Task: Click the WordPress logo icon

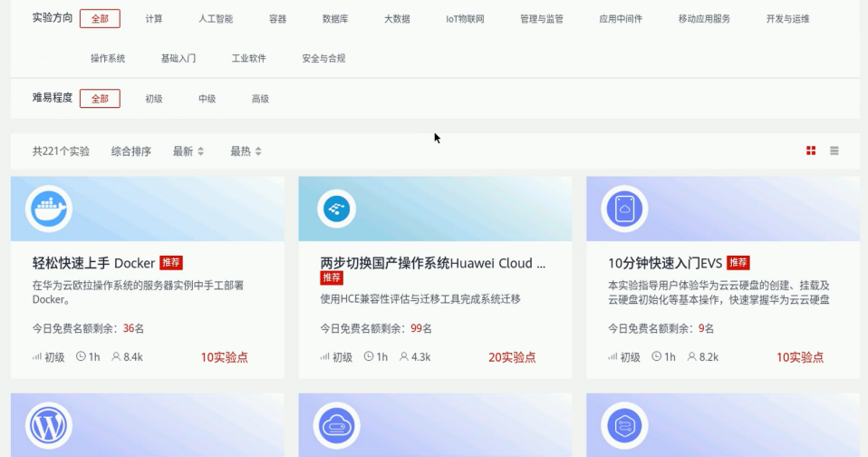Action: click(x=49, y=425)
